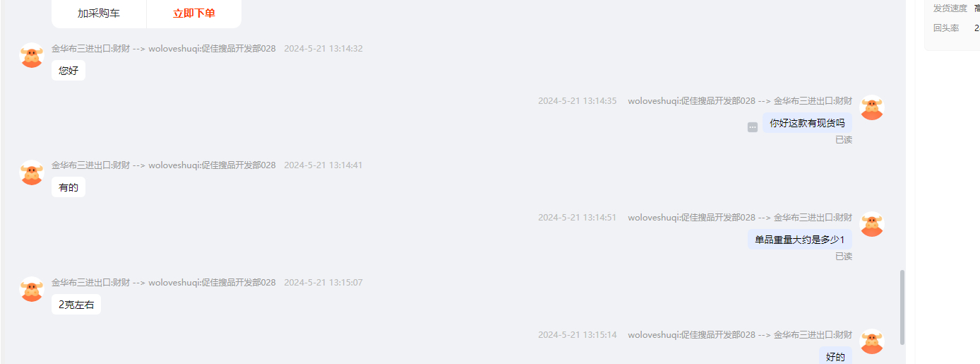
Task: Click the 发货速度 label in side panel
Action: (950, 8)
